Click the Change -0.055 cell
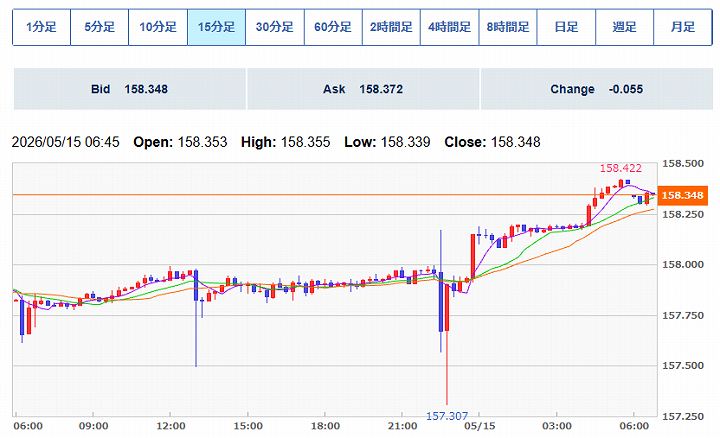The image size is (720, 438). (596, 89)
